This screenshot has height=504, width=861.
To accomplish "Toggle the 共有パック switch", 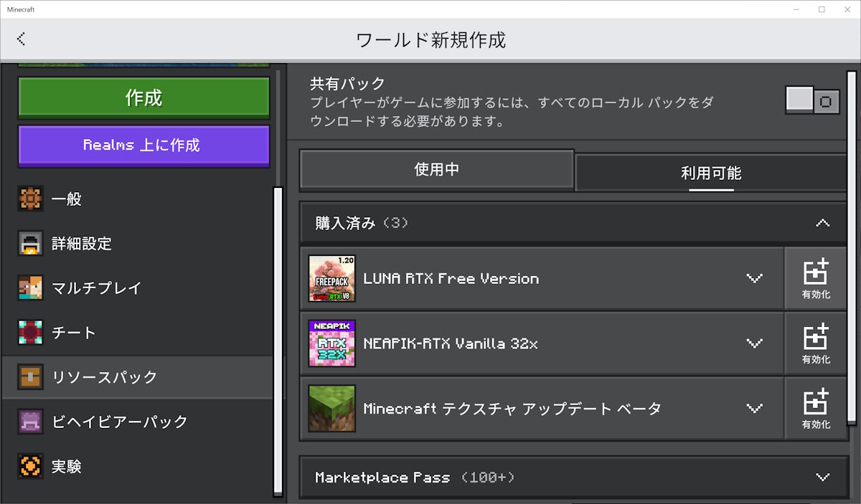I will 812,101.
